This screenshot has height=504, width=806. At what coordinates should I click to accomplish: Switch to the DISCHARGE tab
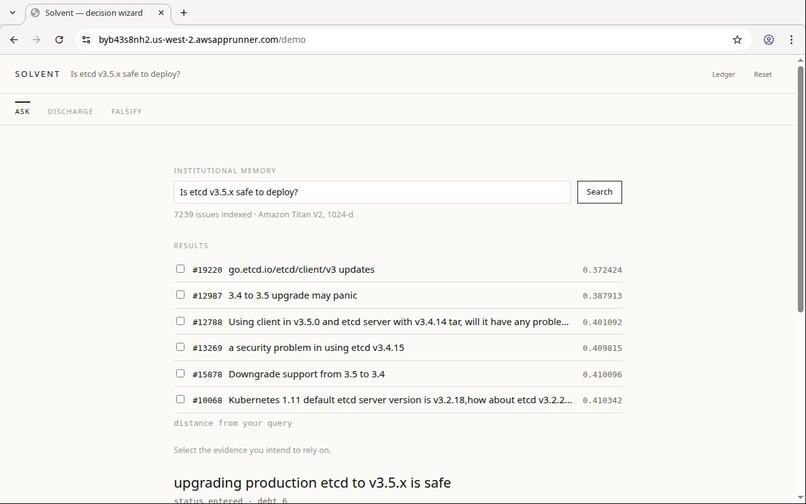click(70, 111)
